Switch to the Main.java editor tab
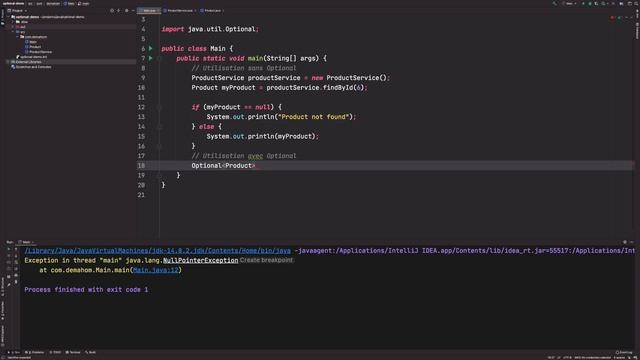640x360 pixels. (x=149, y=11)
